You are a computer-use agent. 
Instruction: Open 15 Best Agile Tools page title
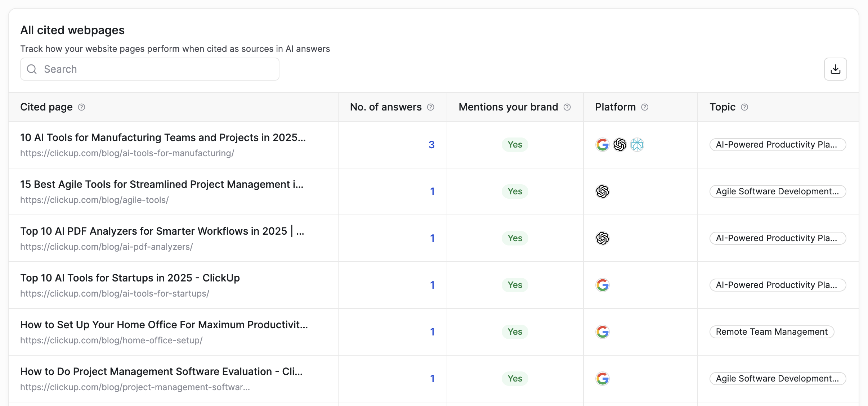pos(162,184)
